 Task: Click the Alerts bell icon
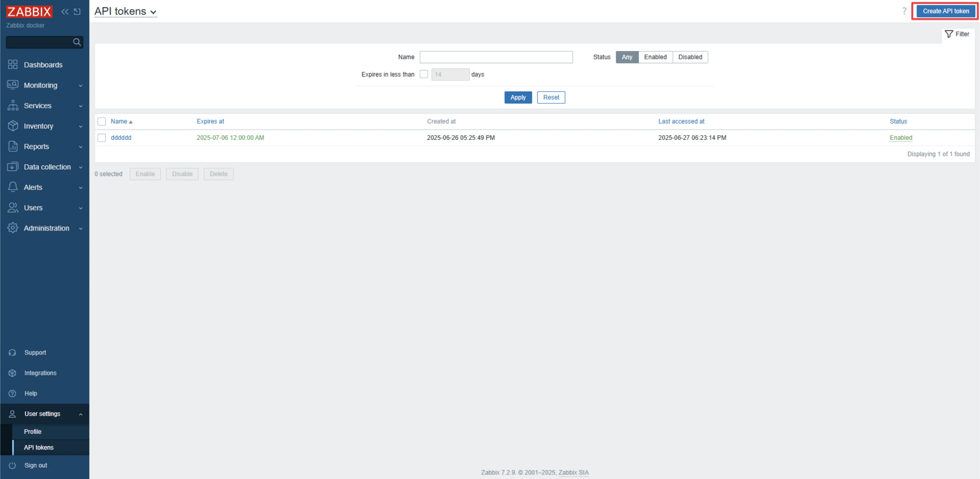tap(13, 187)
